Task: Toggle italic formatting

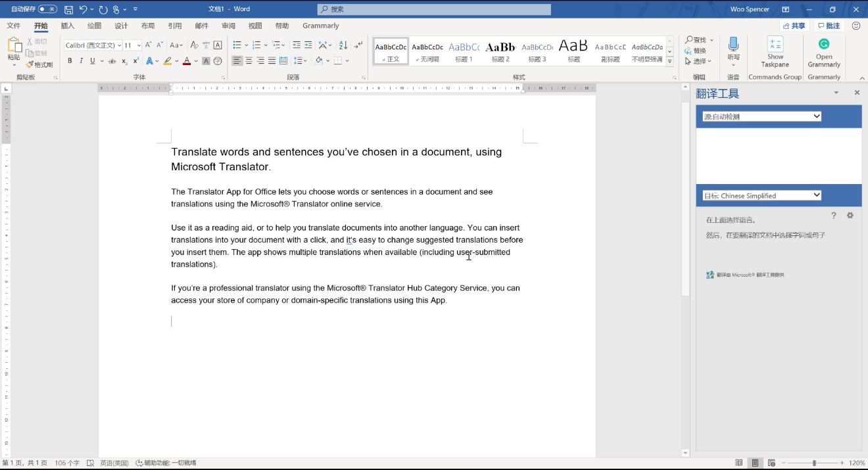Action: coord(81,61)
